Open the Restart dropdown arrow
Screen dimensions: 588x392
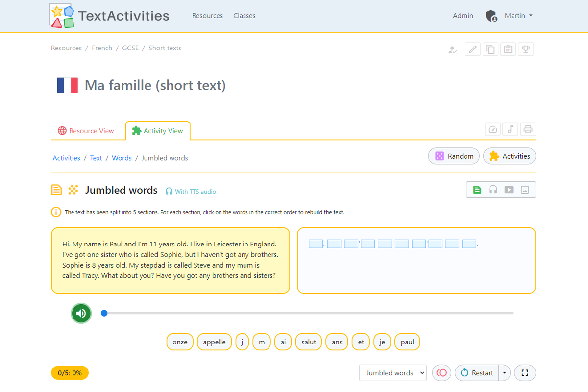pyautogui.click(x=504, y=373)
